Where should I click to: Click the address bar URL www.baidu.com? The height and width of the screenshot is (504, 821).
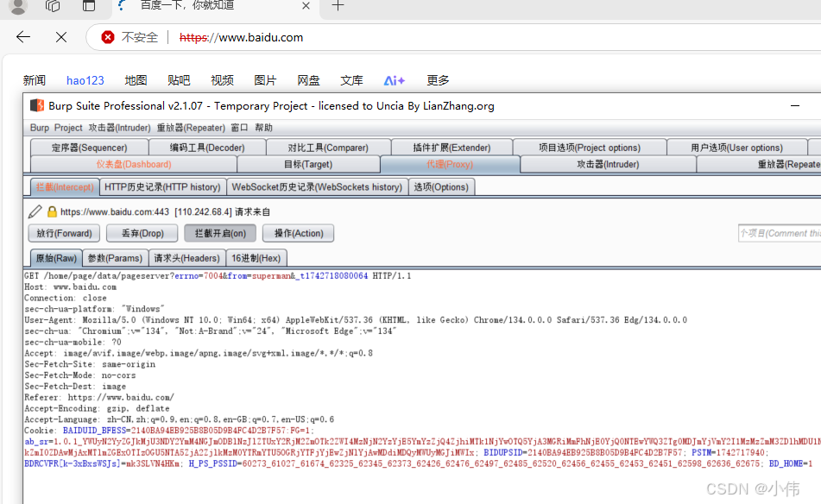(x=242, y=38)
